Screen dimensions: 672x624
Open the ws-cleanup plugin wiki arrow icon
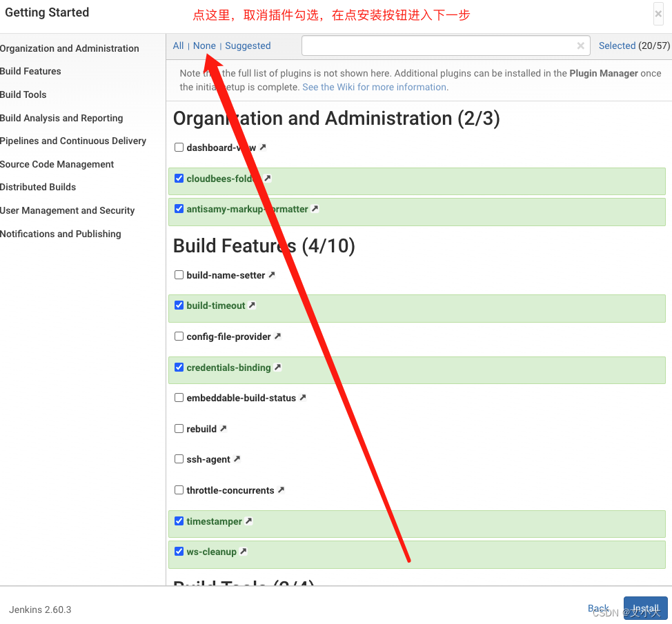(x=242, y=551)
